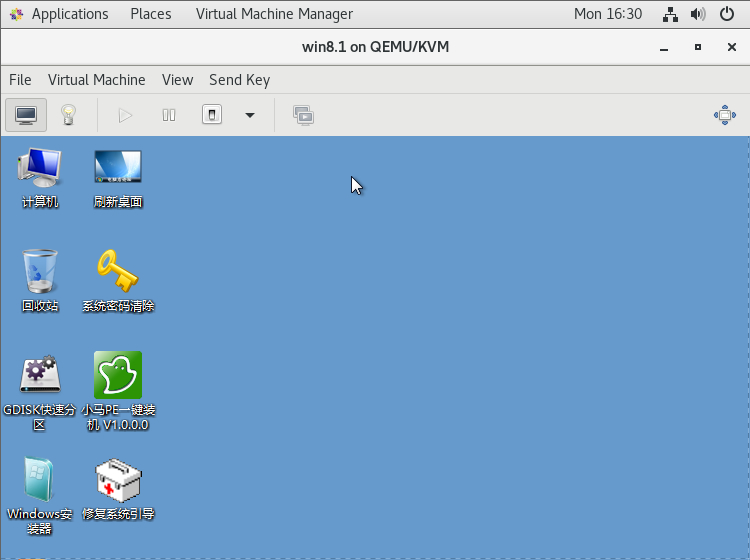Screen dimensions: 750x560
Task: Open the Virtual Machine menu
Action: point(97,80)
